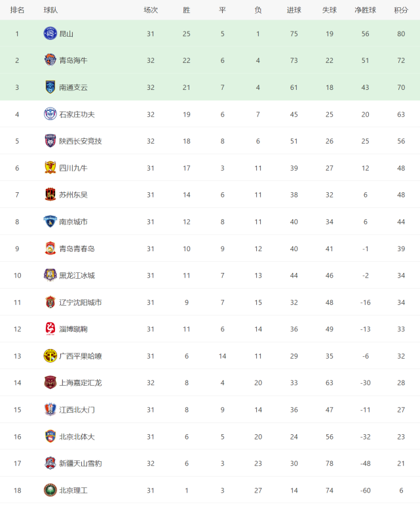Select the 苏州东吴 team crest
Image resolution: width=420 pixels, height=511 pixels.
tap(50, 195)
